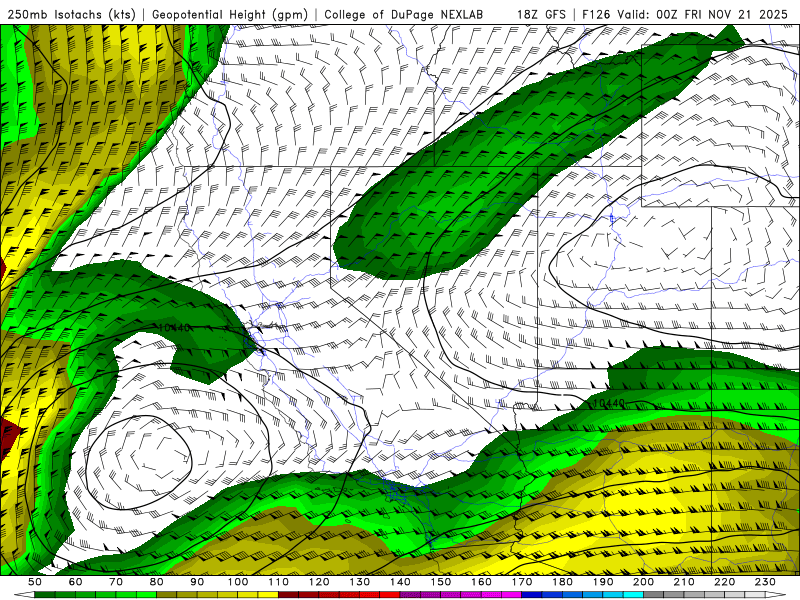Viewport: 800px width, 600px height.
Task: Select the bright red swatch left of 140
Action: click(390, 595)
